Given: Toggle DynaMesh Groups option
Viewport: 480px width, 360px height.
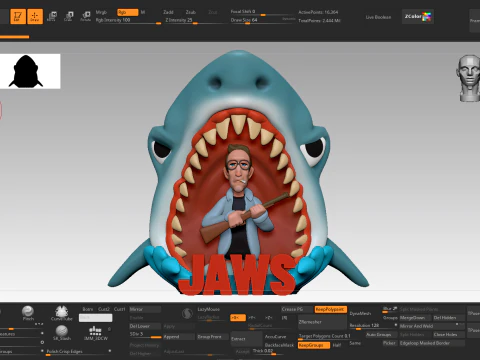Looking at the screenshot, I should [x=390, y=318].
